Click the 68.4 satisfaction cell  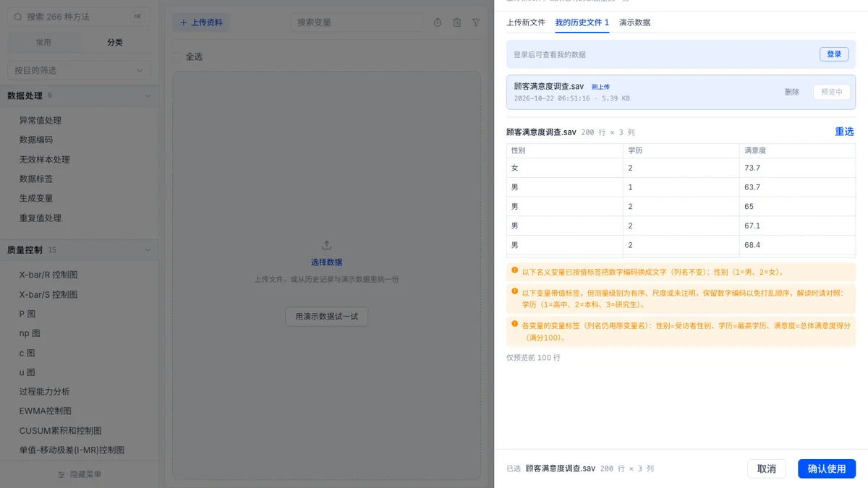797,246
